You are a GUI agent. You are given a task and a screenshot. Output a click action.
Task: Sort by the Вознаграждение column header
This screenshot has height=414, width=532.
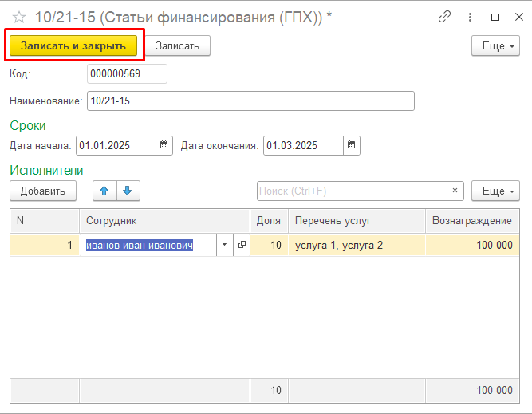[471, 221]
